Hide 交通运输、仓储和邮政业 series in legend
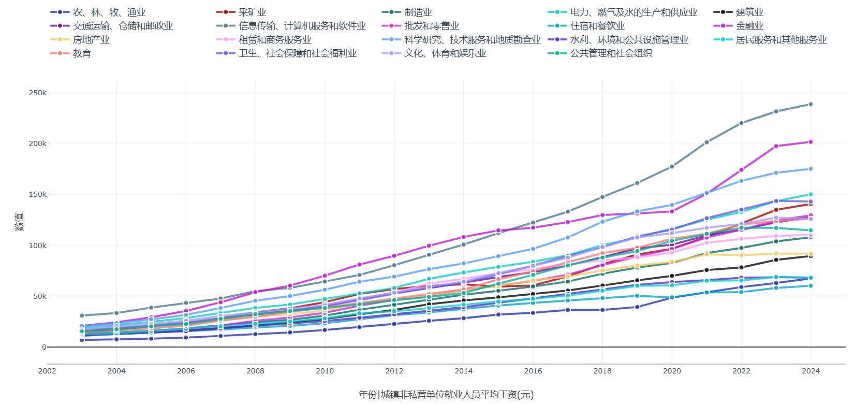 pyautogui.click(x=112, y=25)
